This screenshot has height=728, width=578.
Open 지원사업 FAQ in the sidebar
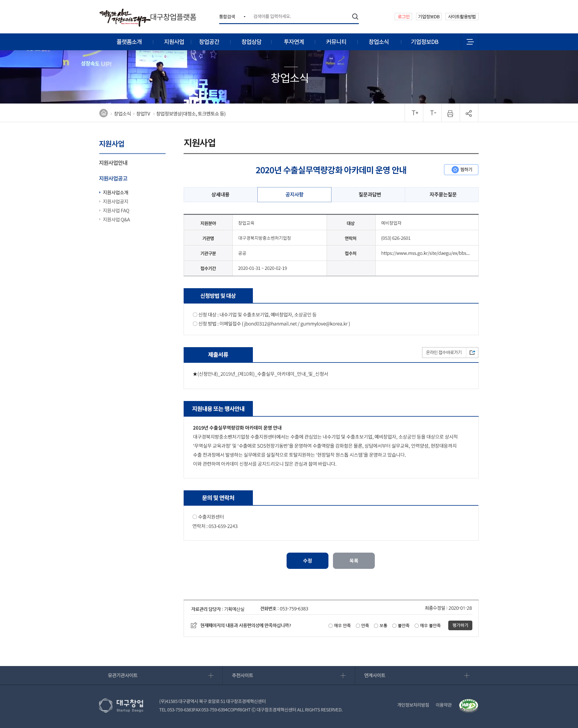(116, 210)
